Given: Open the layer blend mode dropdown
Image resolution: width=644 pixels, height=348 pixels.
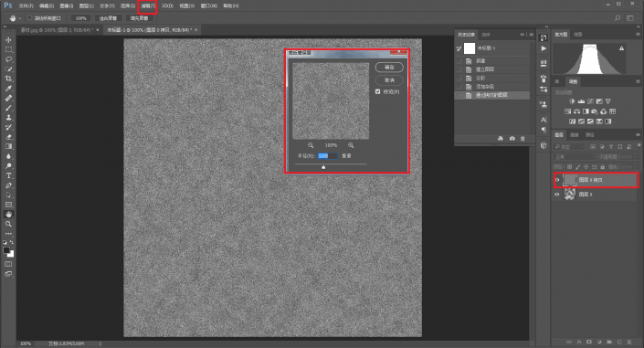Looking at the screenshot, I should pos(575,157).
